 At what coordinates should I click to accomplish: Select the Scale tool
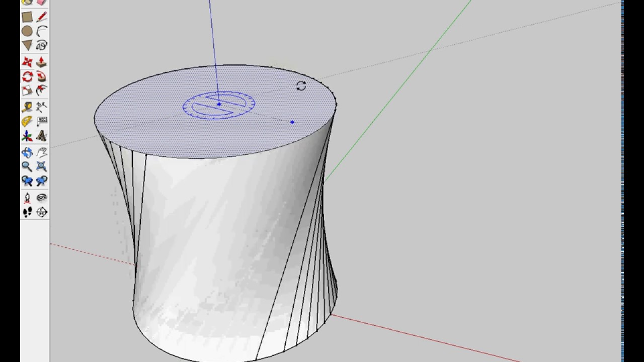click(27, 90)
